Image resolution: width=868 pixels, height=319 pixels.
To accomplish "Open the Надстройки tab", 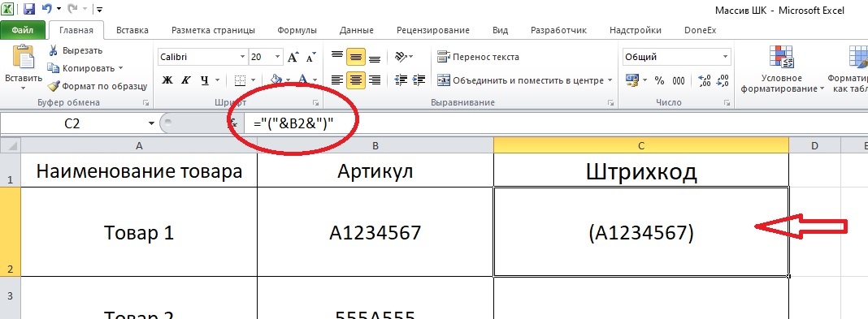I will click(635, 30).
